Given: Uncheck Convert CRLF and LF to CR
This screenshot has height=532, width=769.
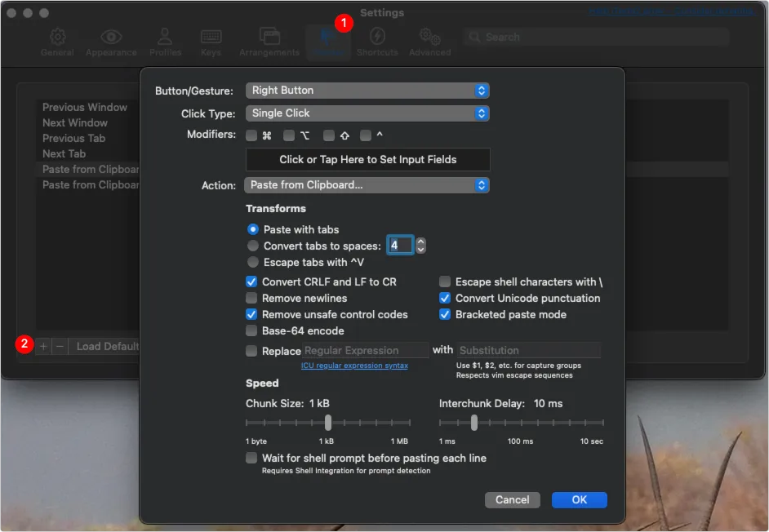Looking at the screenshot, I should pyautogui.click(x=251, y=282).
